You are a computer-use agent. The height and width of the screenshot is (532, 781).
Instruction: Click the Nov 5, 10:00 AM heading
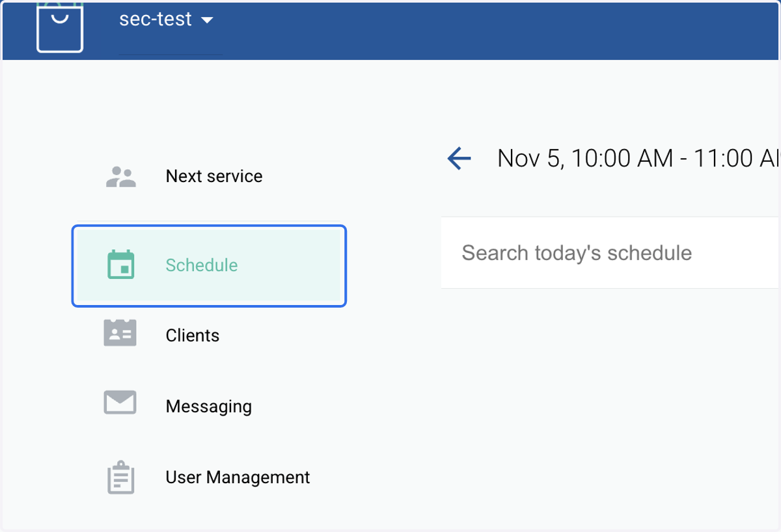[x=638, y=158]
